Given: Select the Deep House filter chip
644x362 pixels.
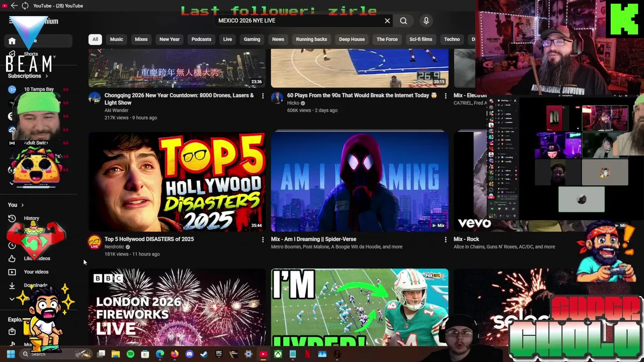Looking at the screenshot, I should point(352,39).
